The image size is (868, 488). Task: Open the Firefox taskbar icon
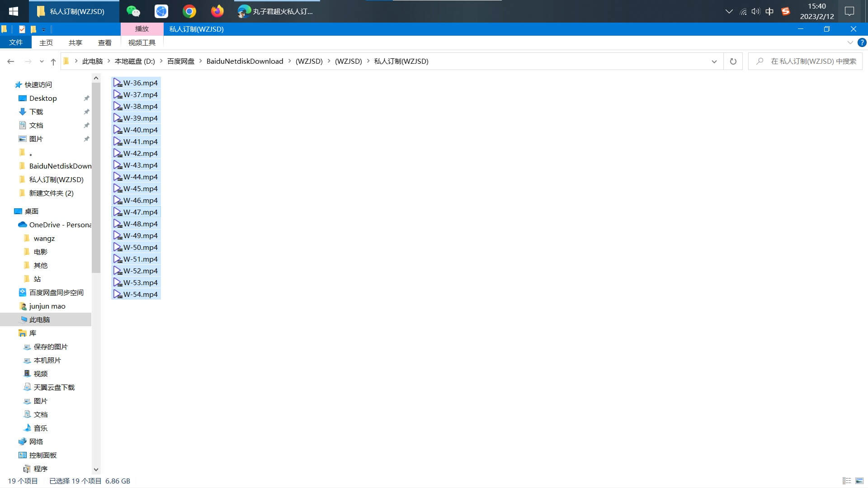click(x=217, y=11)
